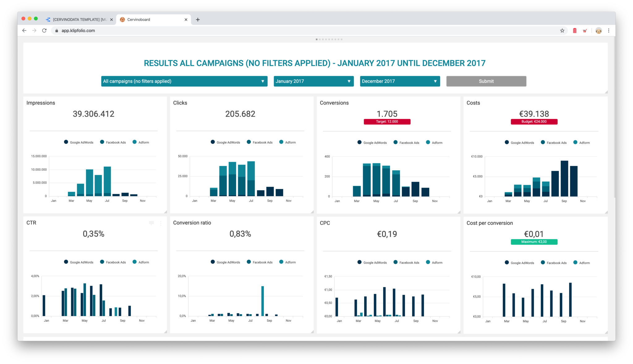Open a new browser tab
This screenshot has width=633, height=364.
click(198, 19)
